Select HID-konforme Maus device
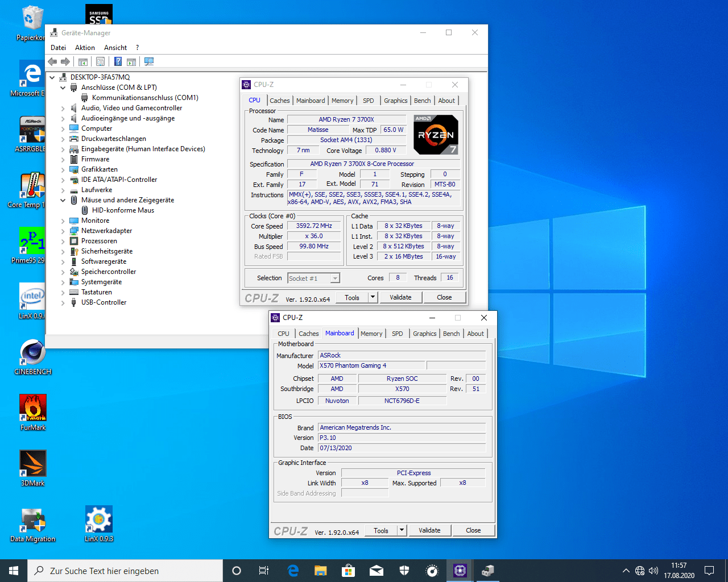Screen dimensions: 728x582 point(123,210)
